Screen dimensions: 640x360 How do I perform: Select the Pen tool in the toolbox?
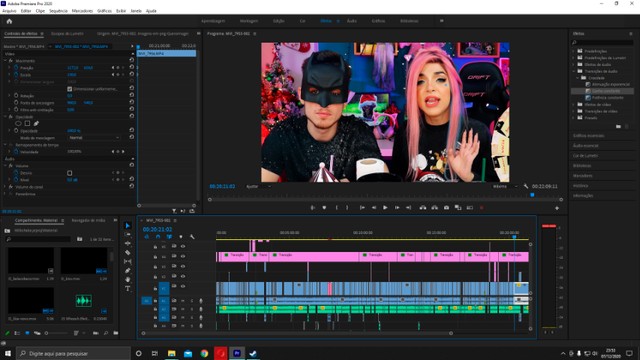[127, 271]
